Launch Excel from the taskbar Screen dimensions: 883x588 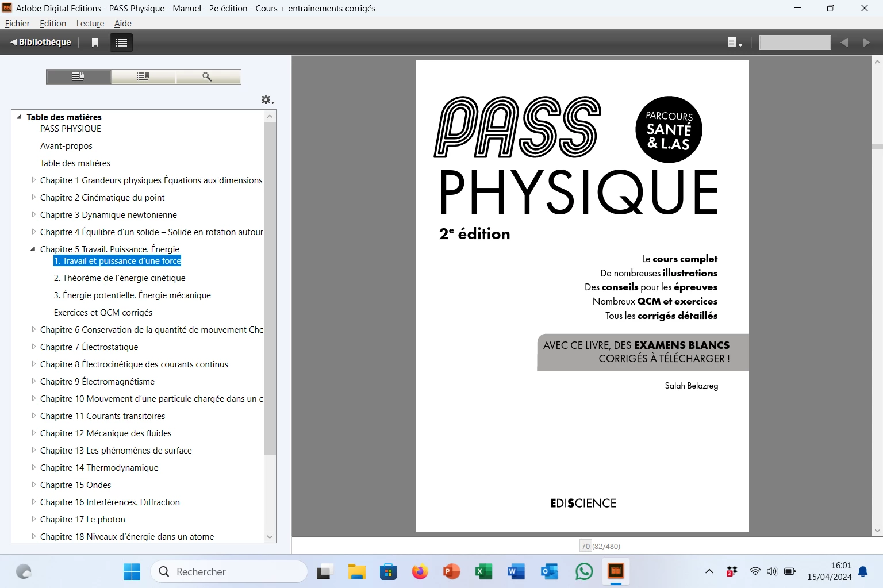[x=483, y=572]
